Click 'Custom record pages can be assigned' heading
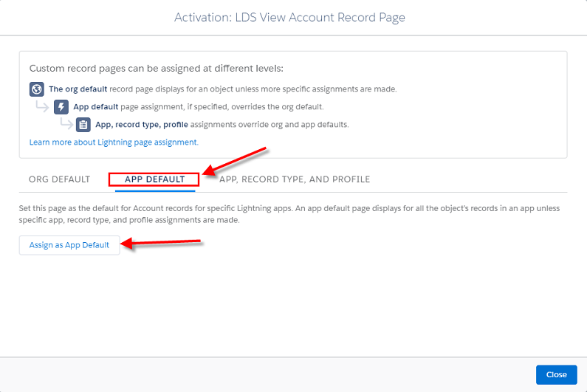 (x=156, y=69)
